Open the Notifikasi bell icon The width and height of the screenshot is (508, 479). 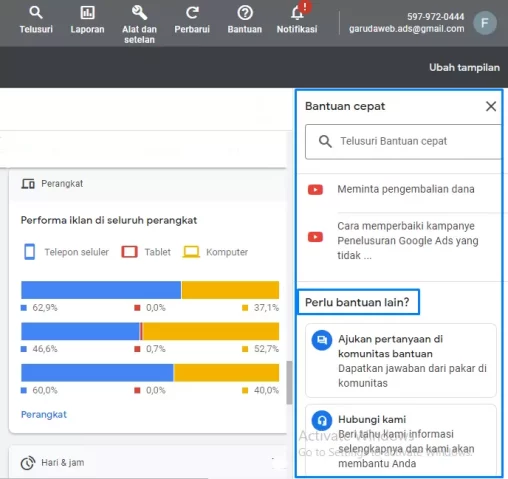(x=297, y=13)
